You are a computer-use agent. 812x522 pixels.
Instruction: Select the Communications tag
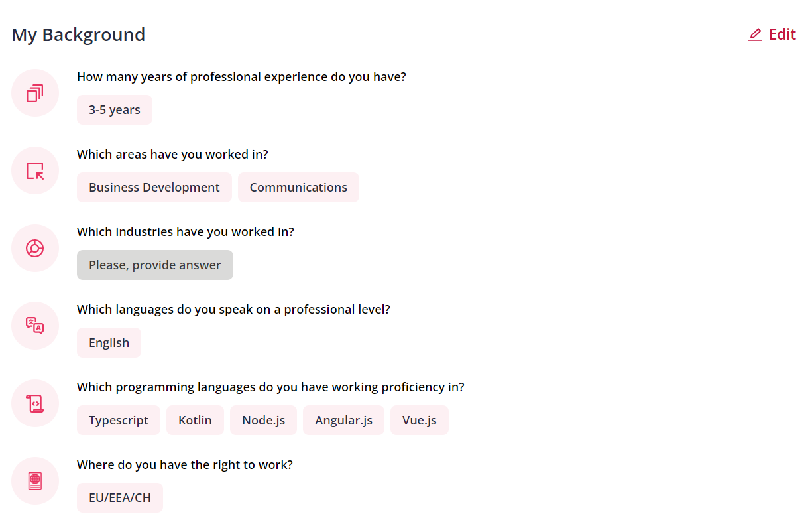coord(298,187)
